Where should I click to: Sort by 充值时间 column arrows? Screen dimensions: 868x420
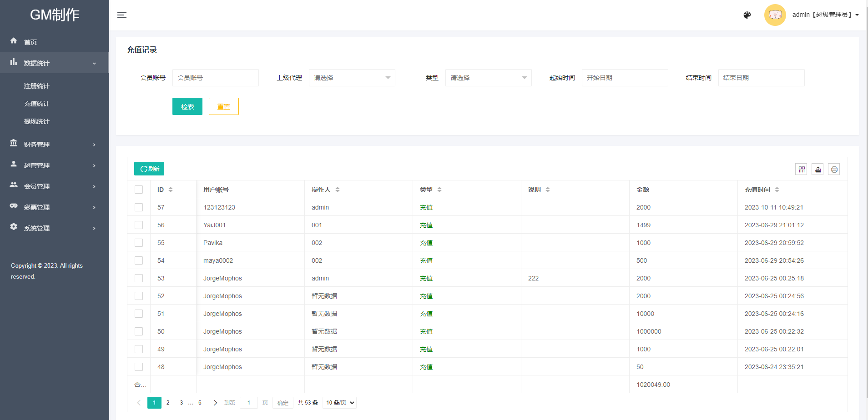(x=777, y=190)
